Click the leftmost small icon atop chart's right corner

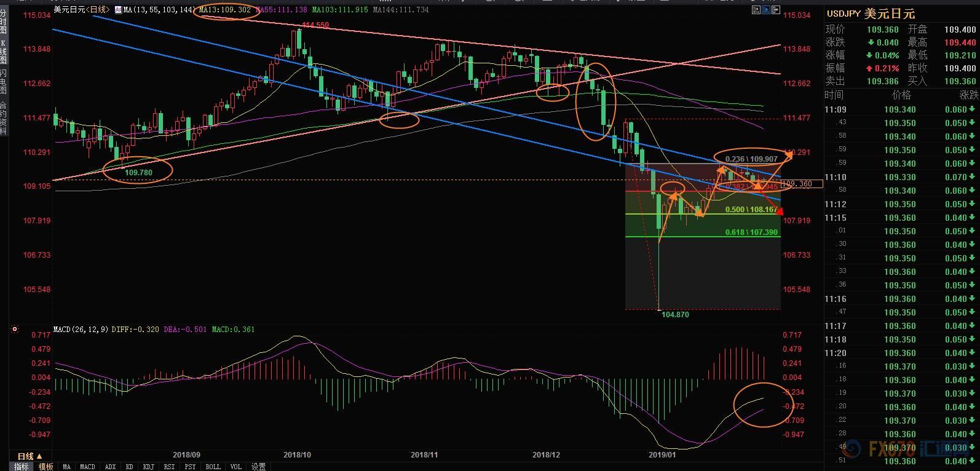(756, 10)
